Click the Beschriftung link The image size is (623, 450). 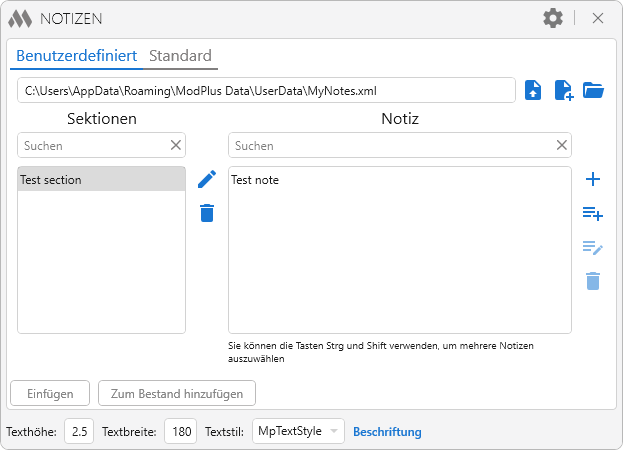coord(387,432)
